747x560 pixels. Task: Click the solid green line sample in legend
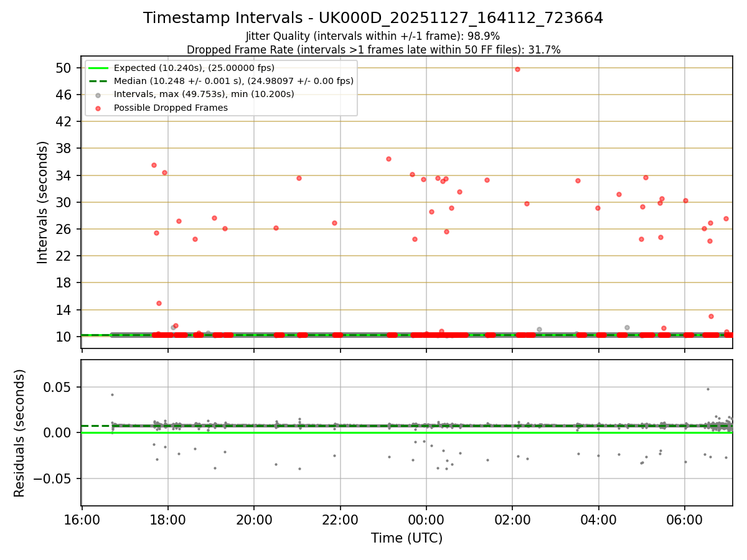tap(99, 68)
